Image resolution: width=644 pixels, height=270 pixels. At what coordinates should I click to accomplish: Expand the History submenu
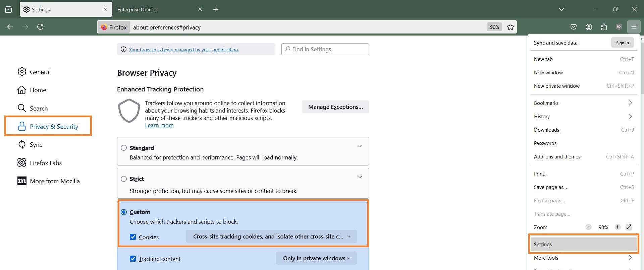584,116
